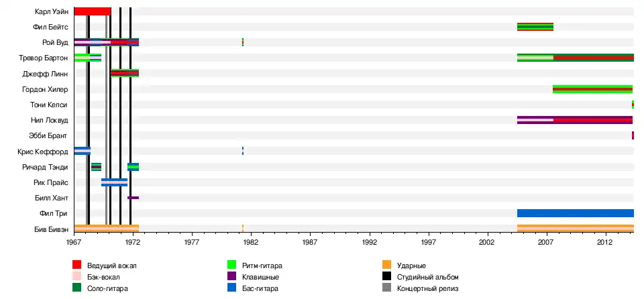
Task: Click the Бив Бивэн member name
Action: (x=50, y=229)
